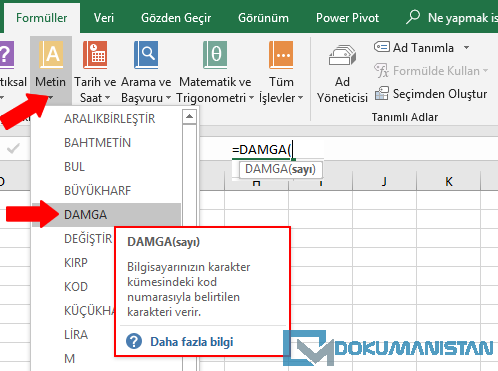Open Arama ve Başvuru functions icon

(146, 55)
